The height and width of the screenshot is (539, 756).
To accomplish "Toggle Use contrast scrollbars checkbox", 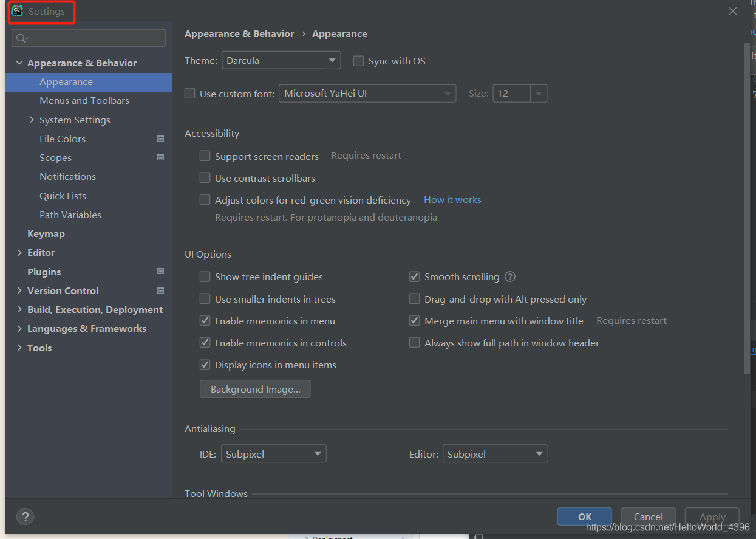I will pyautogui.click(x=205, y=178).
